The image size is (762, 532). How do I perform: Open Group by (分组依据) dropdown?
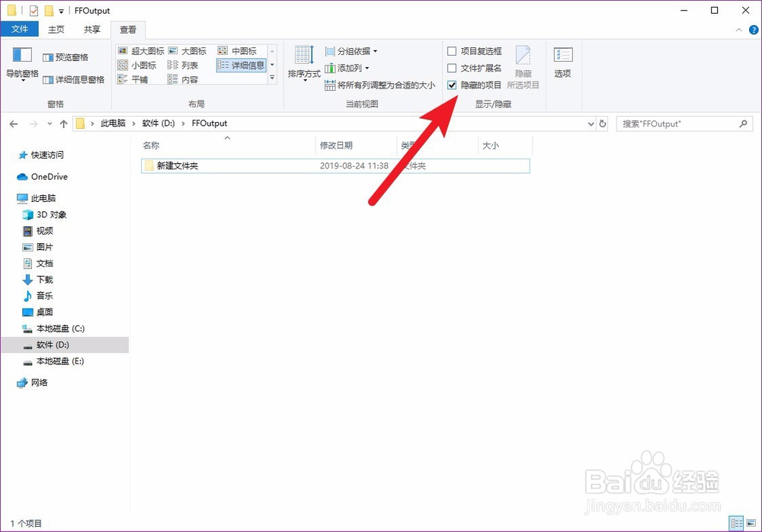pyautogui.click(x=351, y=51)
